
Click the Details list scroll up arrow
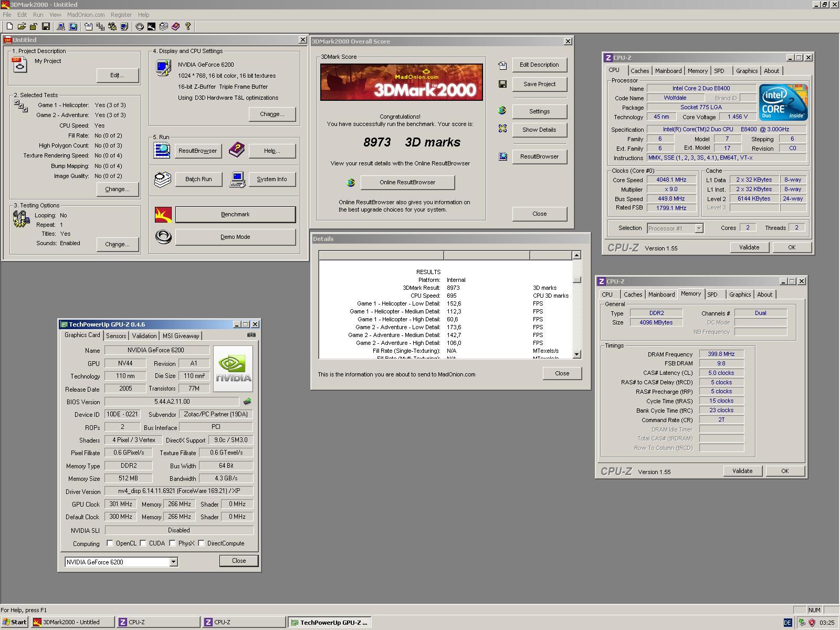[x=576, y=255]
